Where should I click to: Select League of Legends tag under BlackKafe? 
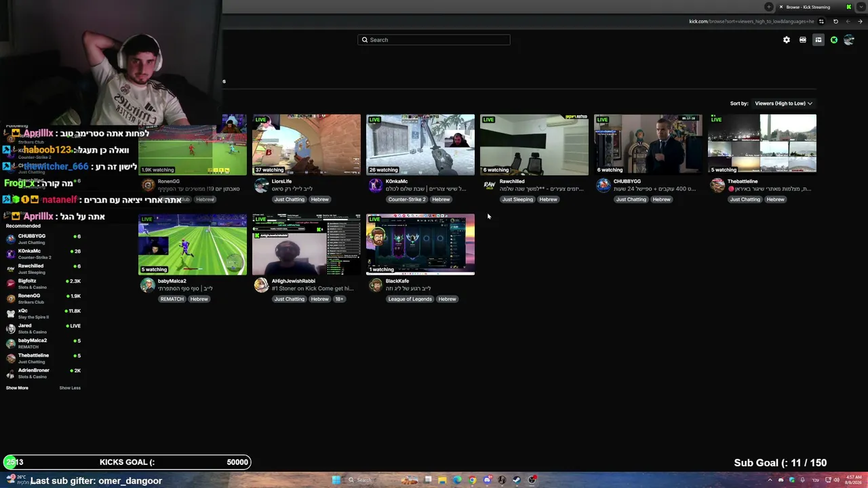(410, 300)
